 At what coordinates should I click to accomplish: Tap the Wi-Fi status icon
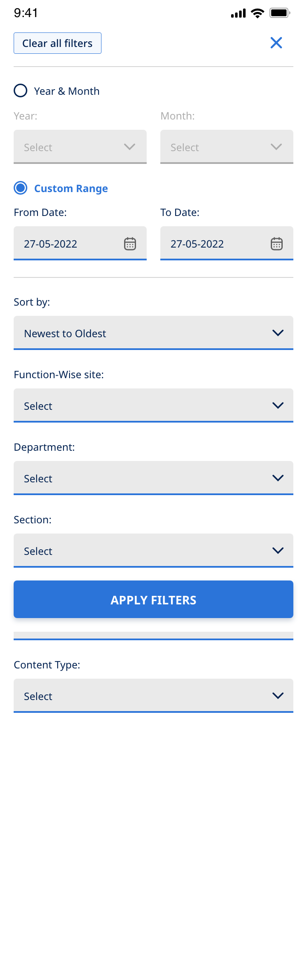[258, 13]
